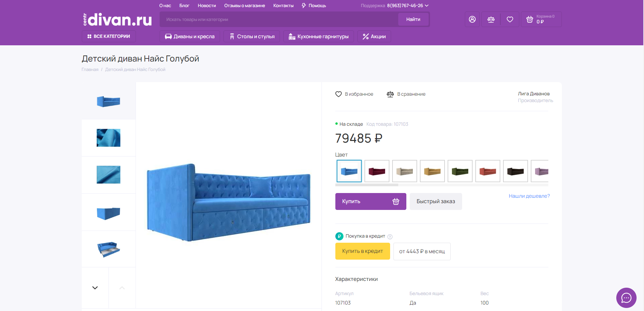Open the favorites heart icon in header
This screenshot has height=311, width=644.
coord(510,19)
